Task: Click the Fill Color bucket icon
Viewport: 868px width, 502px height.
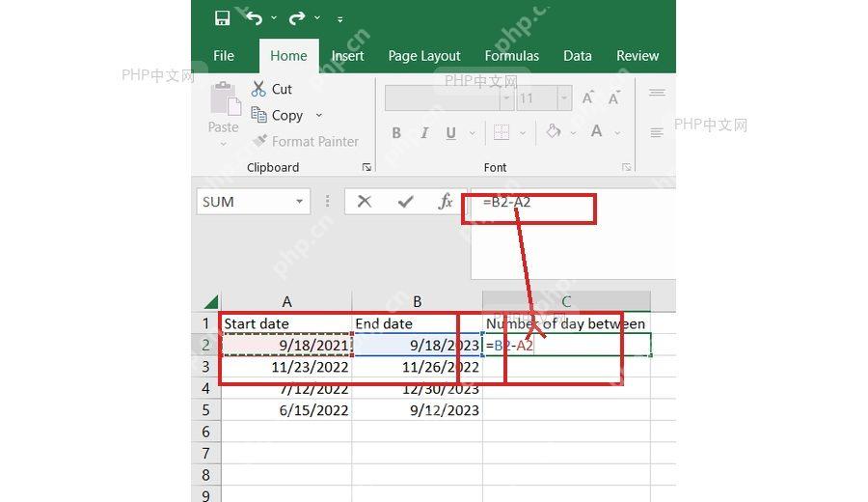Action: [x=553, y=132]
